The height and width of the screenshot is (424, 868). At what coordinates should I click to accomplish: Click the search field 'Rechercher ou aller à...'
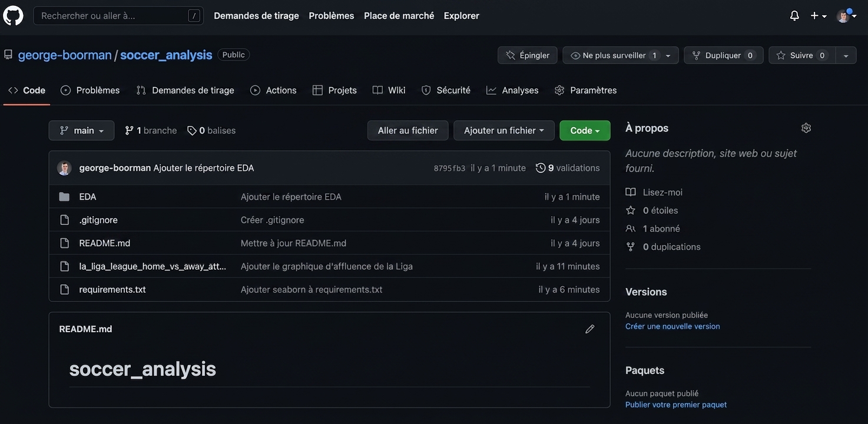[x=118, y=16]
